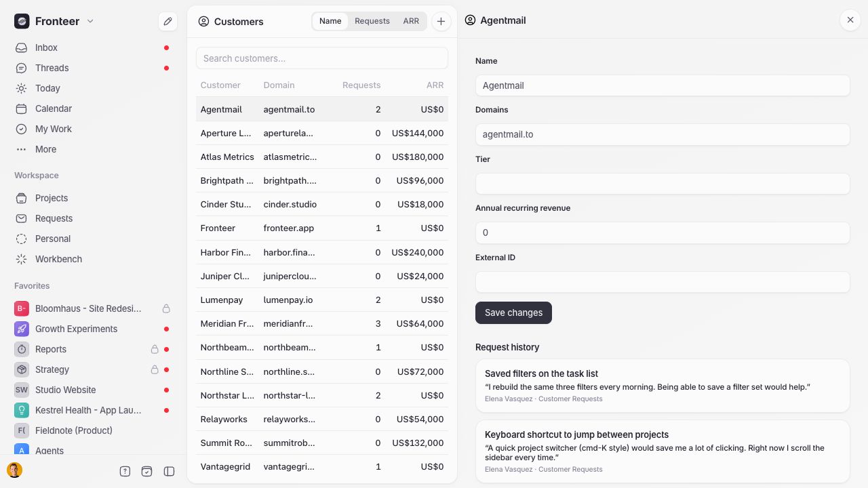This screenshot has width=868, height=488.
Task: Open the Workbench item
Action: [93, 259]
